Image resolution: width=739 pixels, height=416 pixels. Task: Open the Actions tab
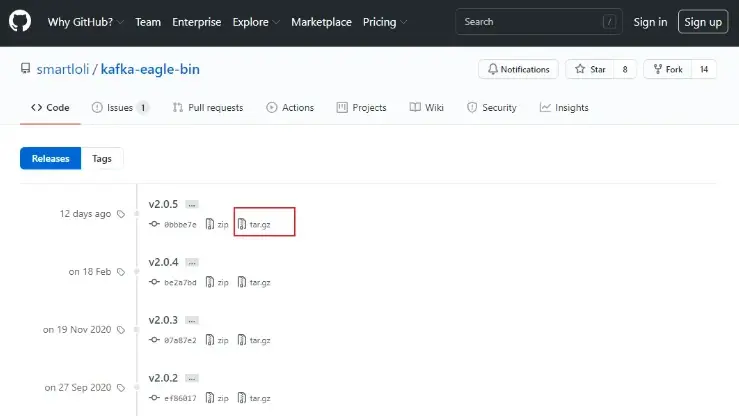(x=290, y=107)
